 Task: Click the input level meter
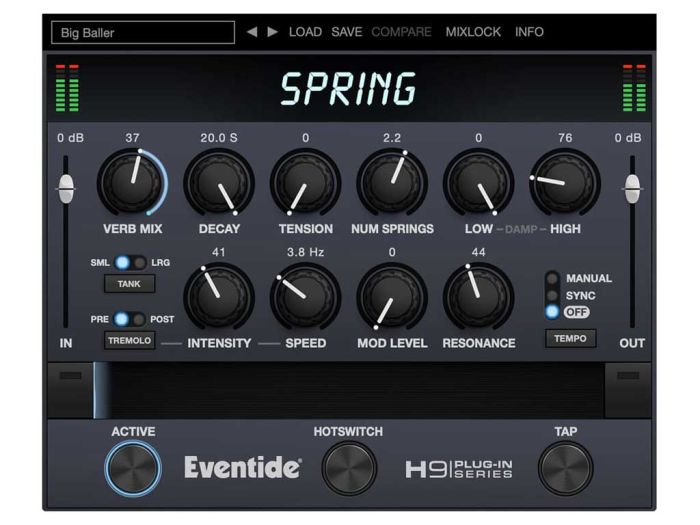coord(67,88)
